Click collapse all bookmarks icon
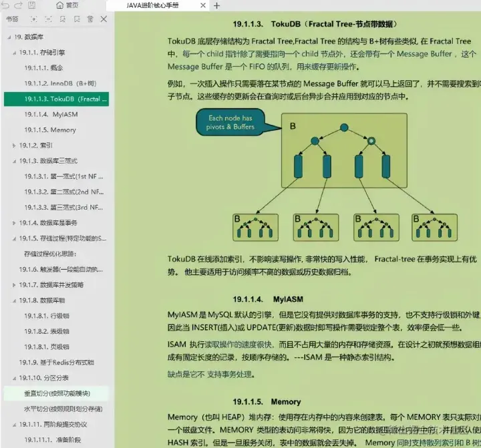This screenshot has height=448, width=481. tap(48, 19)
